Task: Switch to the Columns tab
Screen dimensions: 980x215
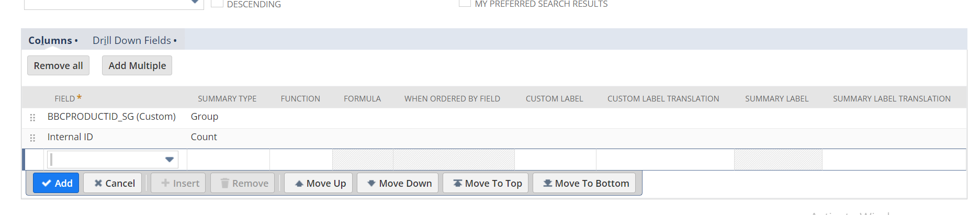Action: (50, 40)
